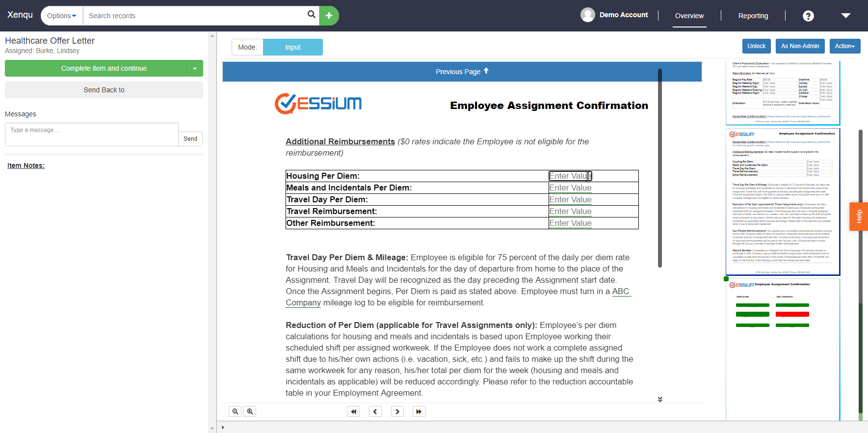Select the signature page thumbnail

click(x=783, y=350)
